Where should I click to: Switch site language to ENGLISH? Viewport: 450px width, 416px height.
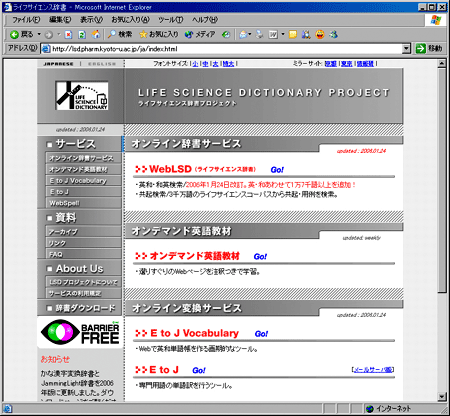point(102,64)
